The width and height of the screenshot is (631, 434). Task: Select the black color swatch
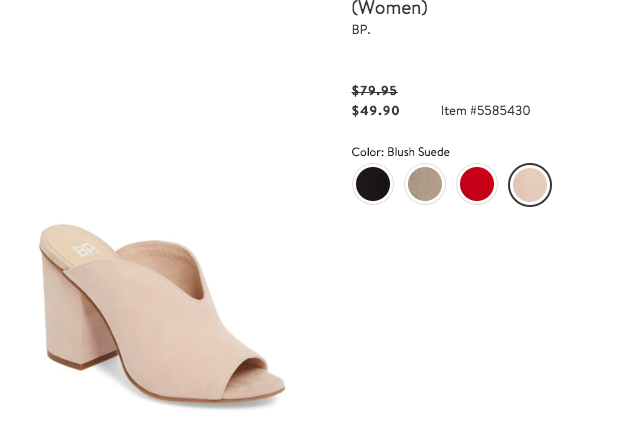(x=373, y=184)
